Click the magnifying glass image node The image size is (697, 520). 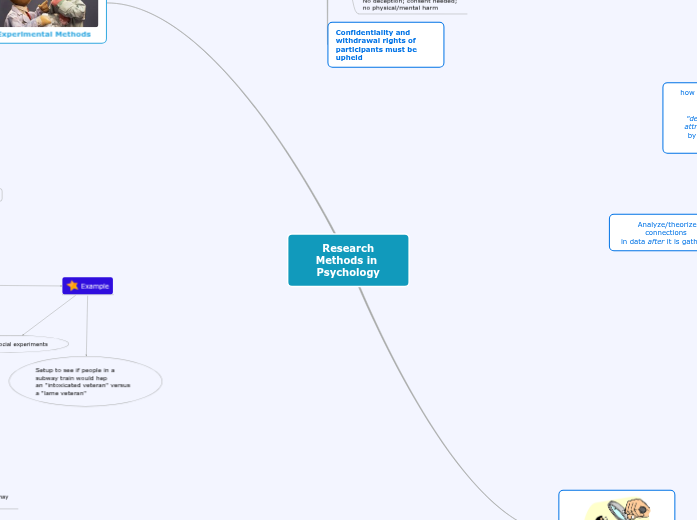[617, 508]
